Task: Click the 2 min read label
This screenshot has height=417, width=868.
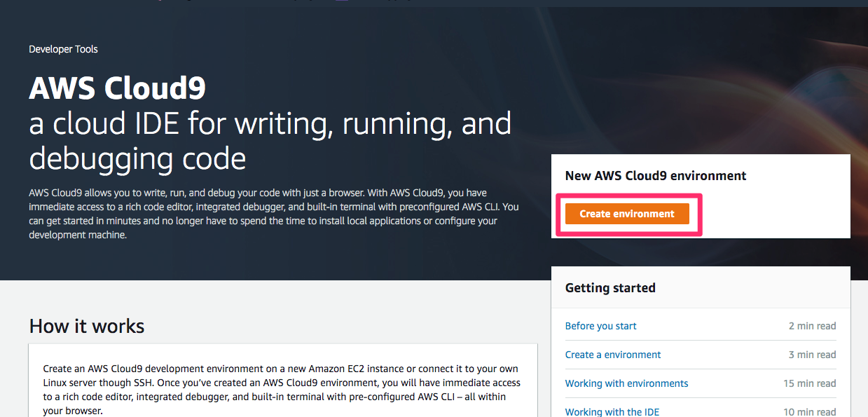Action: (812, 326)
